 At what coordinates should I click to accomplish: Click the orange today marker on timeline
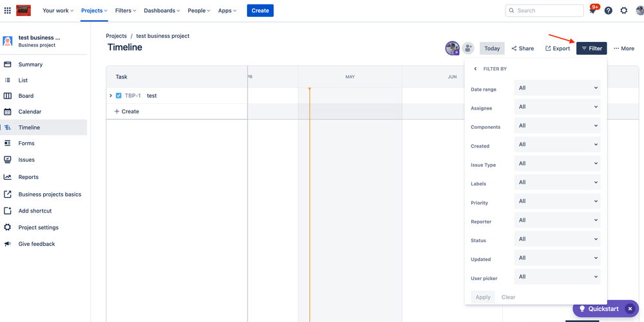[x=309, y=89]
